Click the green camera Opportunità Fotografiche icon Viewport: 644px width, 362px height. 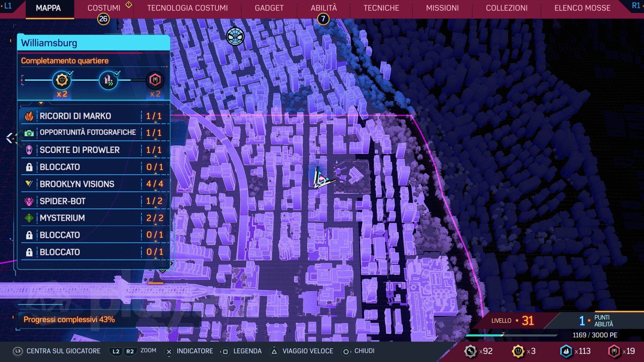pos(29,133)
